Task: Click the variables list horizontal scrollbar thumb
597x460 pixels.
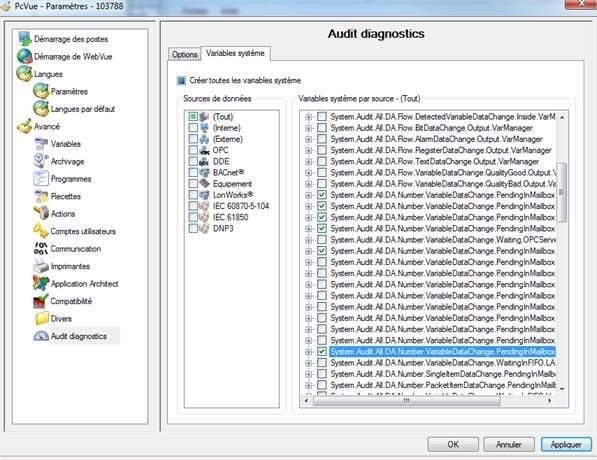Action: tap(406, 401)
